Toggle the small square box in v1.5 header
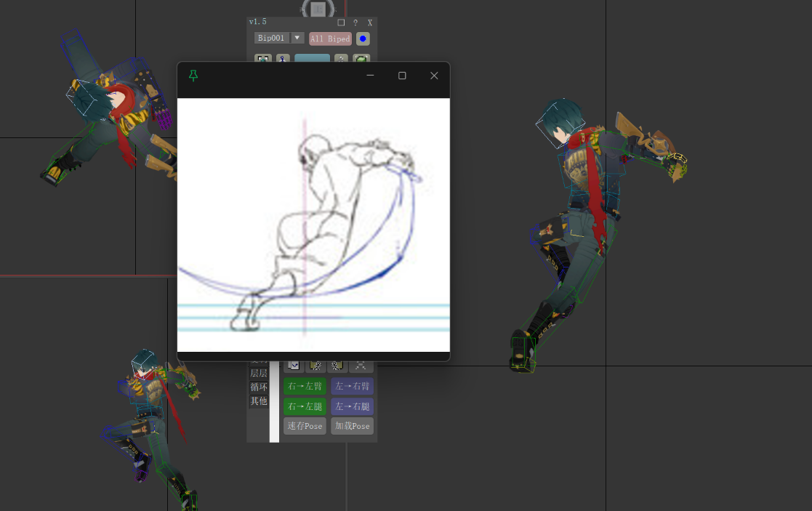This screenshot has height=511, width=812. (x=341, y=23)
